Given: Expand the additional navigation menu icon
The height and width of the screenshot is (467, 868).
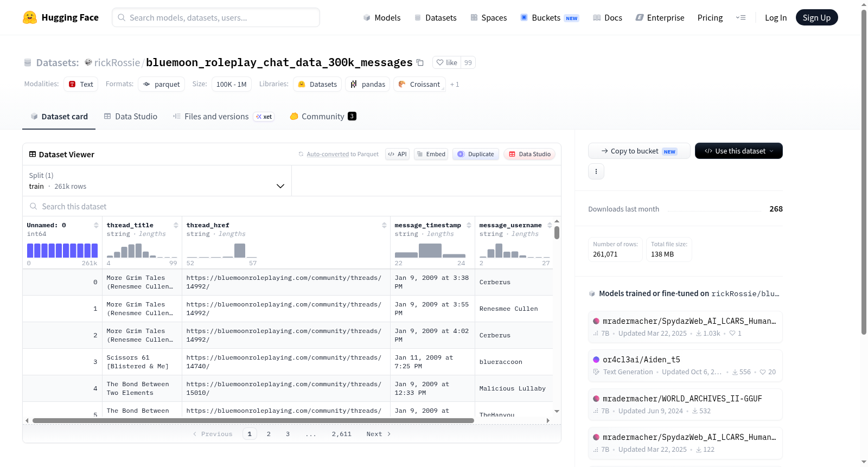Looking at the screenshot, I should pos(741,17).
